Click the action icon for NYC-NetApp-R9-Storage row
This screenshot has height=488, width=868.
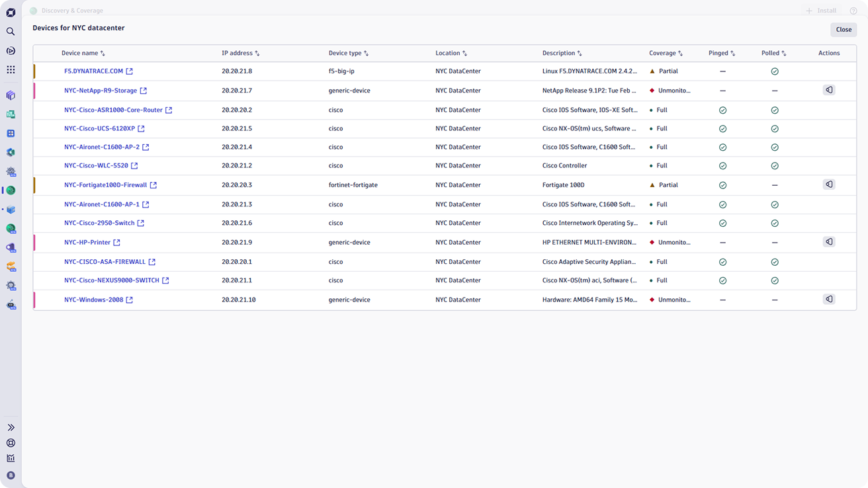click(828, 90)
